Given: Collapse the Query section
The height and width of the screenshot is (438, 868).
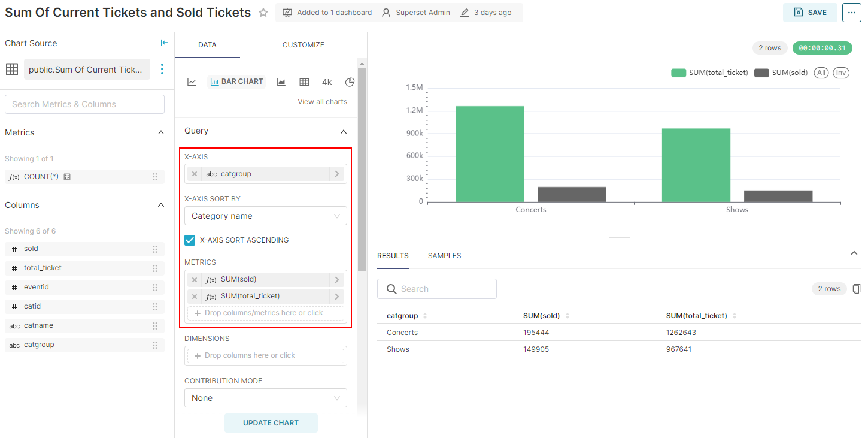Looking at the screenshot, I should [343, 131].
